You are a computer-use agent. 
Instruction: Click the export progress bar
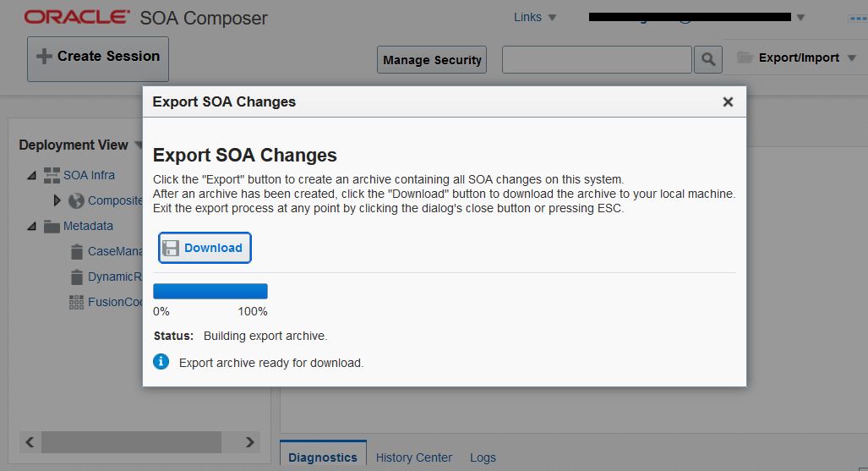210,291
